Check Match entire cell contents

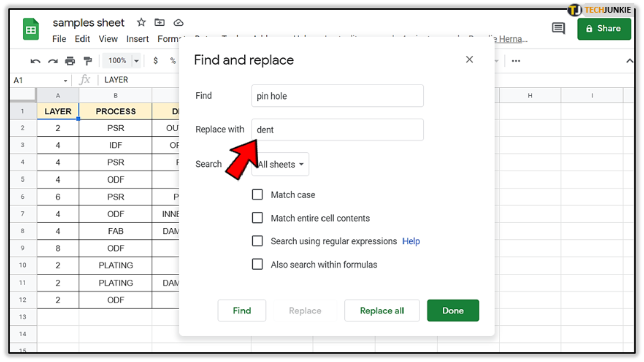coord(257,218)
